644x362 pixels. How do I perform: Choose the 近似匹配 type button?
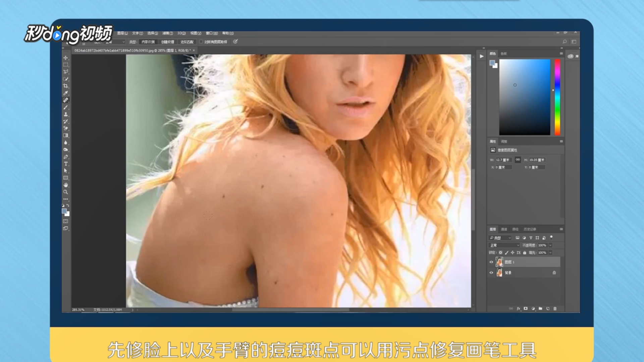click(187, 42)
